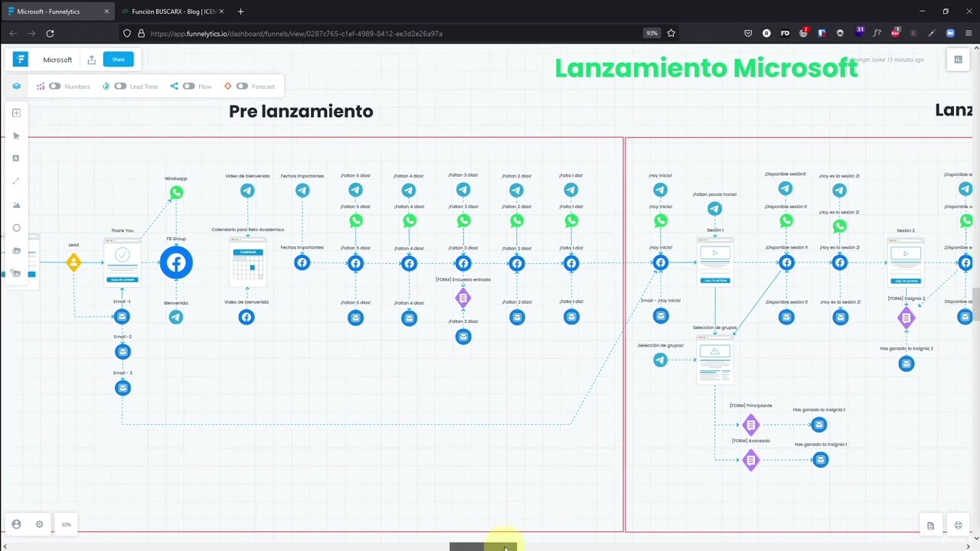Select the large FB Group Facebook icon

pyautogui.click(x=176, y=262)
